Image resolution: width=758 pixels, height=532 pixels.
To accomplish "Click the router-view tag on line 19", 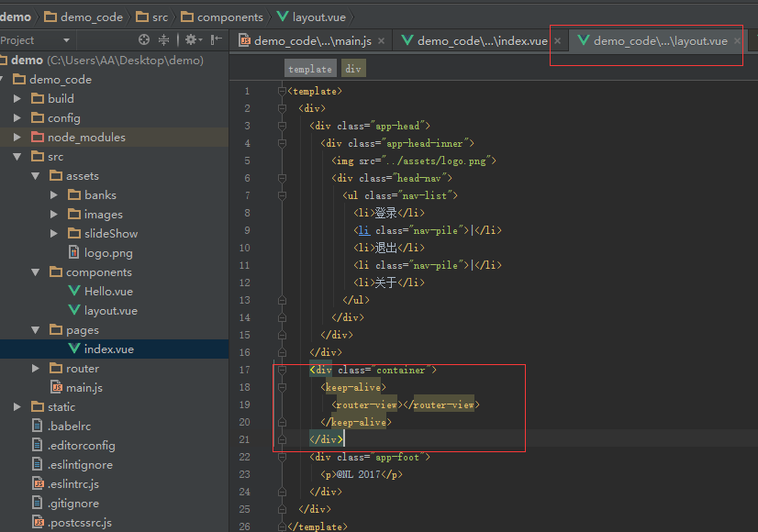I will [406, 405].
